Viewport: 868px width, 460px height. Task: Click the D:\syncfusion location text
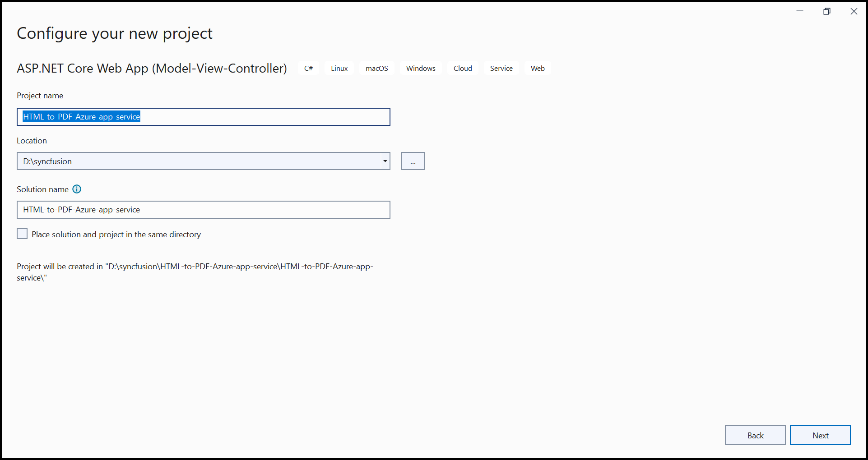(x=47, y=161)
